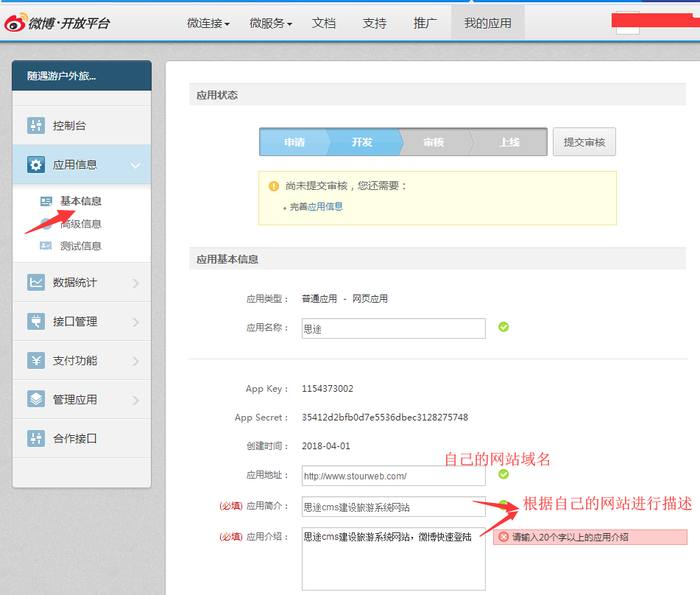Click the Weibo logo icon
The height and width of the screenshot is (595, 700).
[15, 23]
